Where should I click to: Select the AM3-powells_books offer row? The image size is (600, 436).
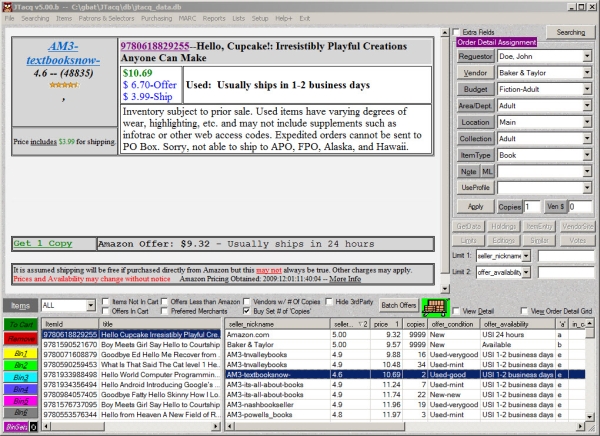404,415
